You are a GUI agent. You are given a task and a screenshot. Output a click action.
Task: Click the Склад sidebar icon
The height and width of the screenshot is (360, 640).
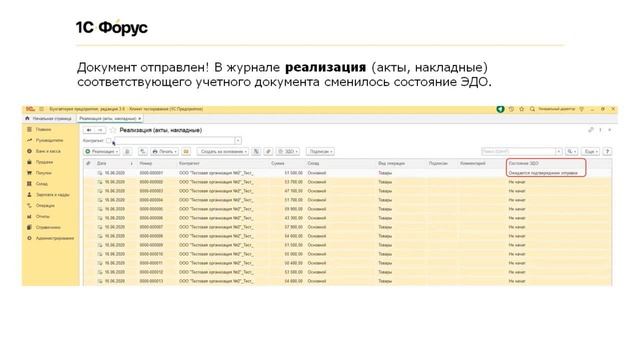[x=29, y=184]
